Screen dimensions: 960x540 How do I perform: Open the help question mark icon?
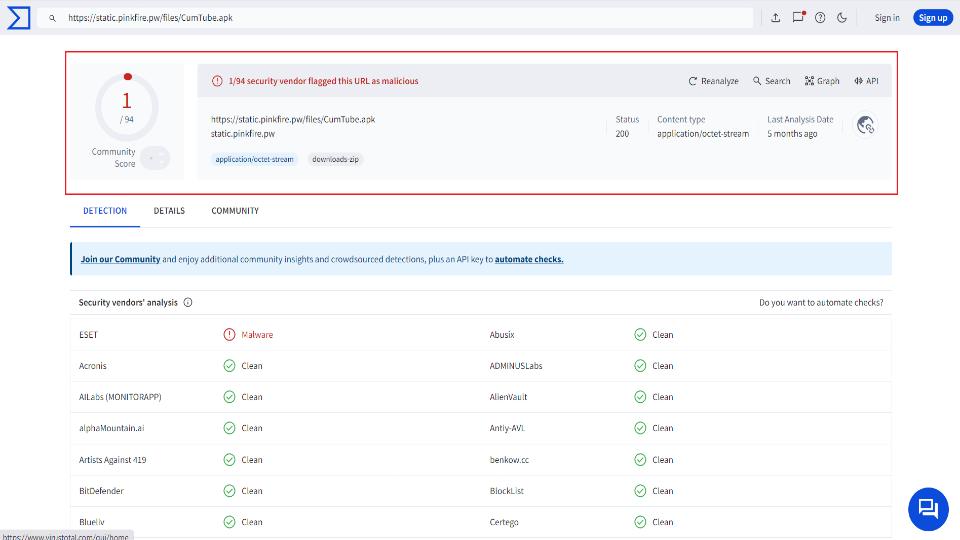click(x=820, y=18)
